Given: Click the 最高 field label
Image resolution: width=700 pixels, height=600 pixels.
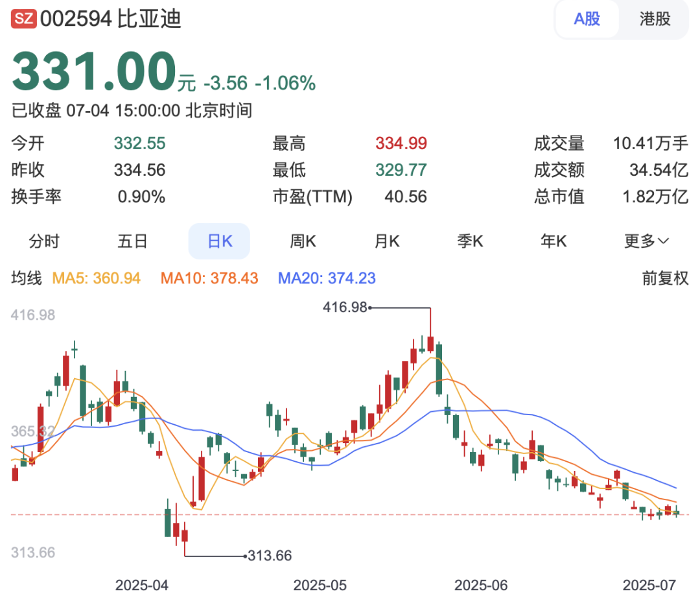Looking at the screenshot, I should pos(289,143).
